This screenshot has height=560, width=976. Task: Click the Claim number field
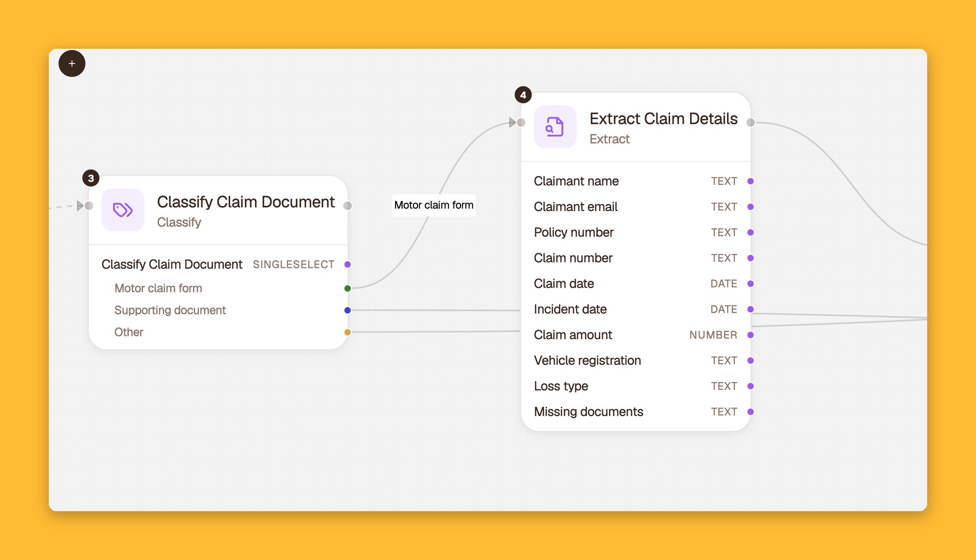[x=636, y=258]
